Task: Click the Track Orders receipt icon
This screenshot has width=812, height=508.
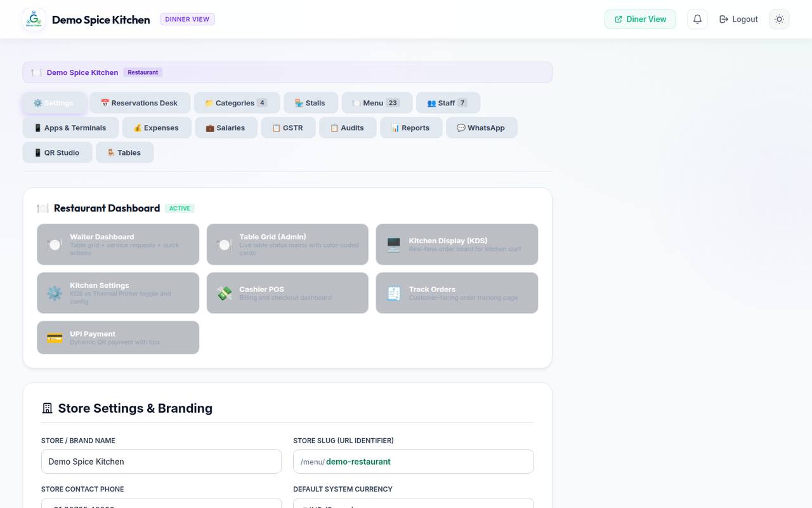Action: 393,293
